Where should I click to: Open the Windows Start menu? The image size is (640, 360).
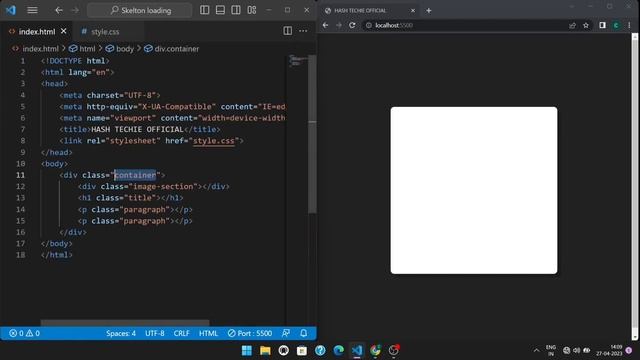coord(247,350)
